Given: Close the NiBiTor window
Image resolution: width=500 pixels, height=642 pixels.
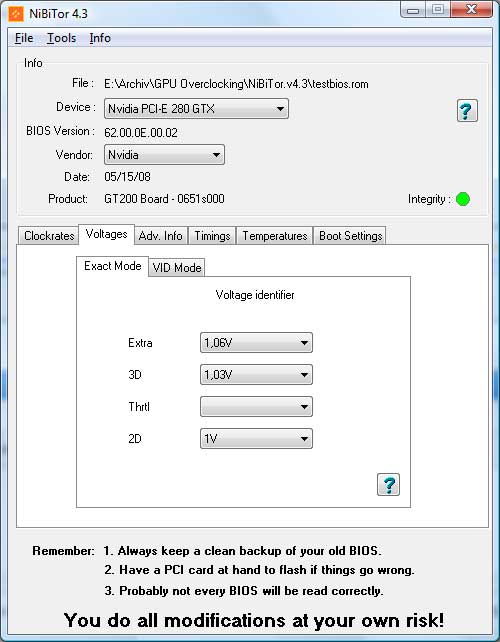Looking at the screenshot, I should [471, 10].
